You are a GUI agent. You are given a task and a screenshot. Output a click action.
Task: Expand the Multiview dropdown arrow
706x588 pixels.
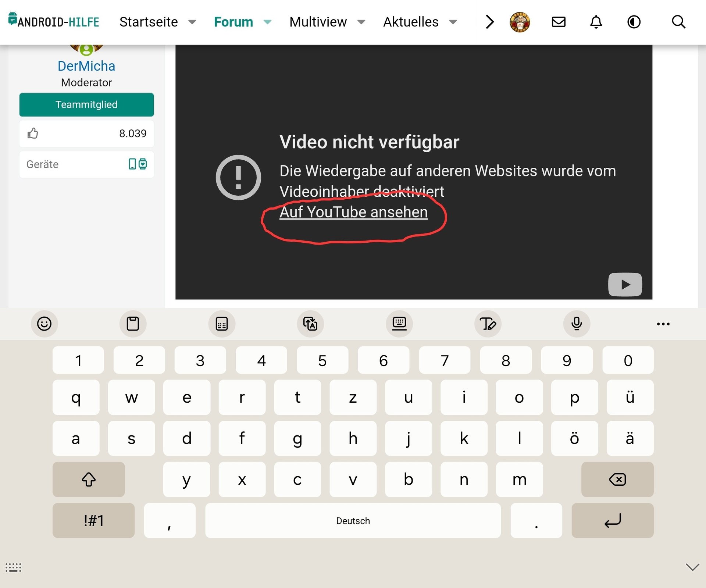pyautogui.click(x=361, y=22)
